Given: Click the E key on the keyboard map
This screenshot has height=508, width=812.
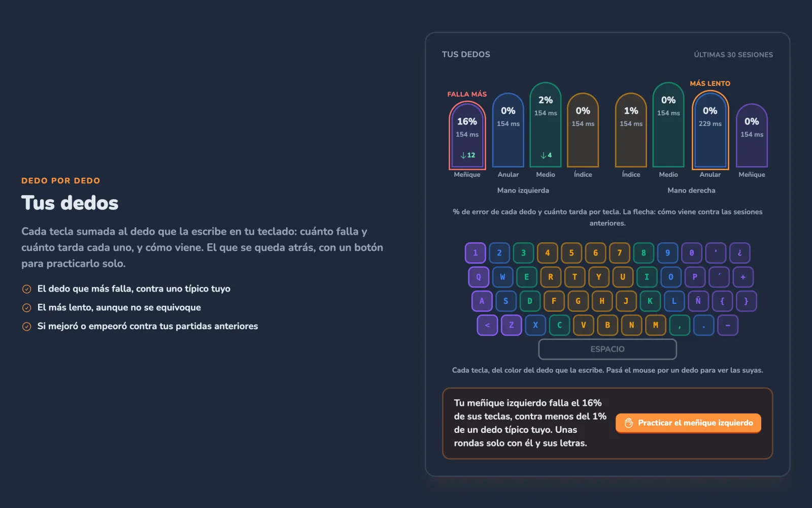Looking at the screenshot, I should pos(526,277).
